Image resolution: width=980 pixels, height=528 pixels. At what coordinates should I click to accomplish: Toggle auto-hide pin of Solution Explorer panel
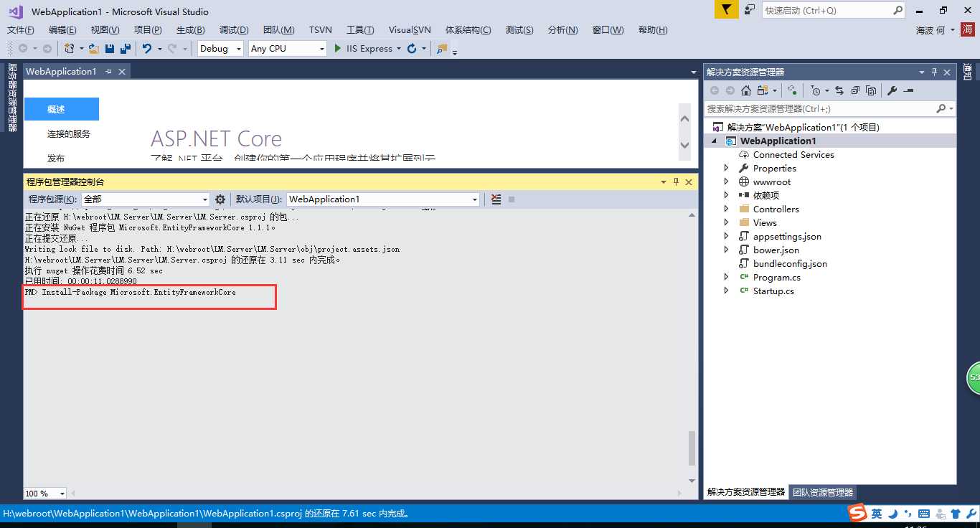pos(934,72)
